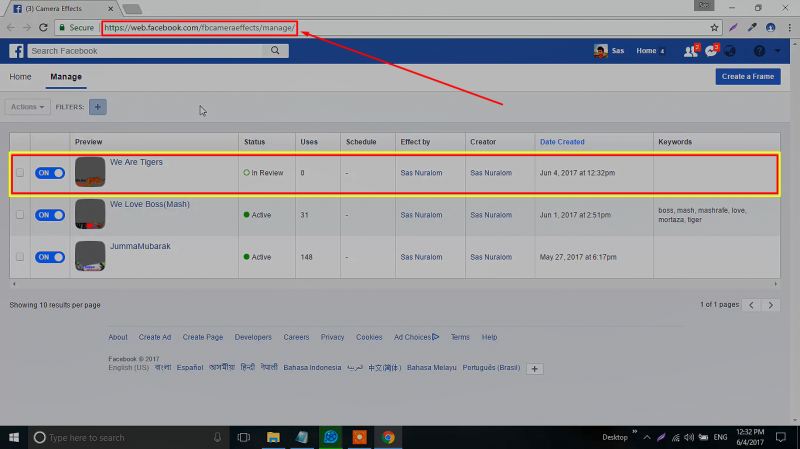Viewport: 800px width, 449px height.
Task: Toggle We Love Boss(Mash) ON switch
Action: 50,215
